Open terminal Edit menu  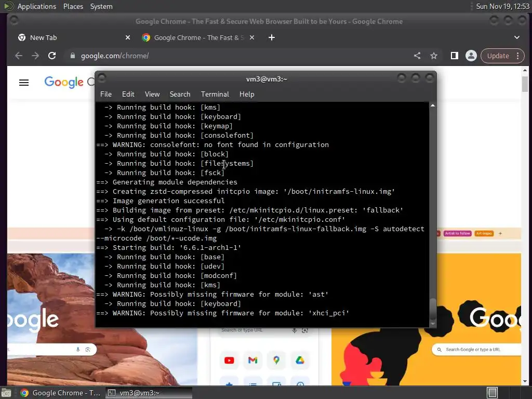128,95
